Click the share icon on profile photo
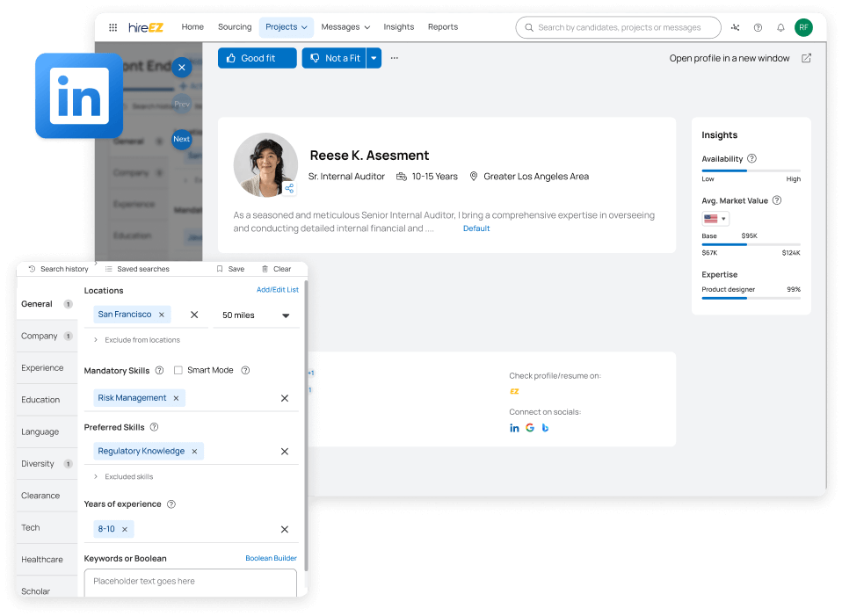Viewport: 842px width, 616px height. pyautogui.click(x=289, y=188)
